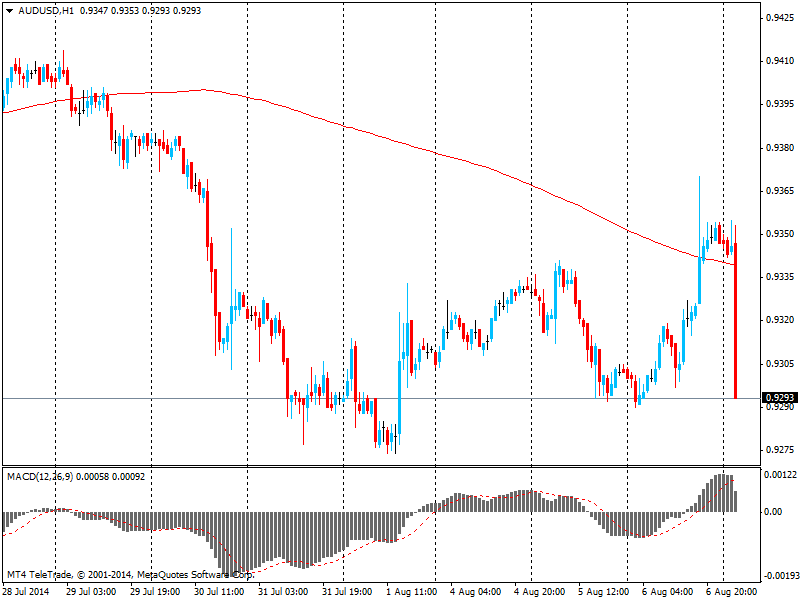Select the AUDUSD,H1 chart title text
The width and height of the screenshot is (800, 600).
(45, 11)
